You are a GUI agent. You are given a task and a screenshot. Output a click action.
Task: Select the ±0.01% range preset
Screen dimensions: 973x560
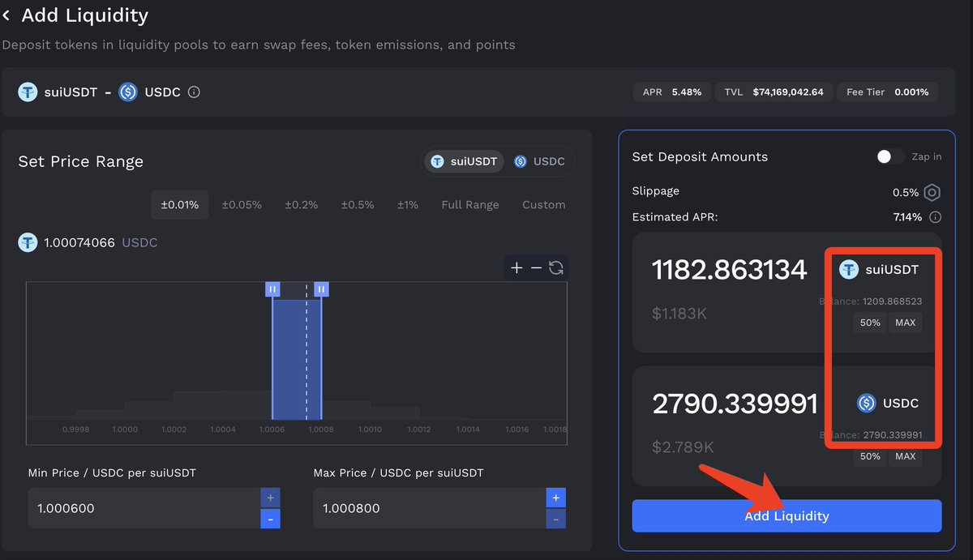point(180,205)
